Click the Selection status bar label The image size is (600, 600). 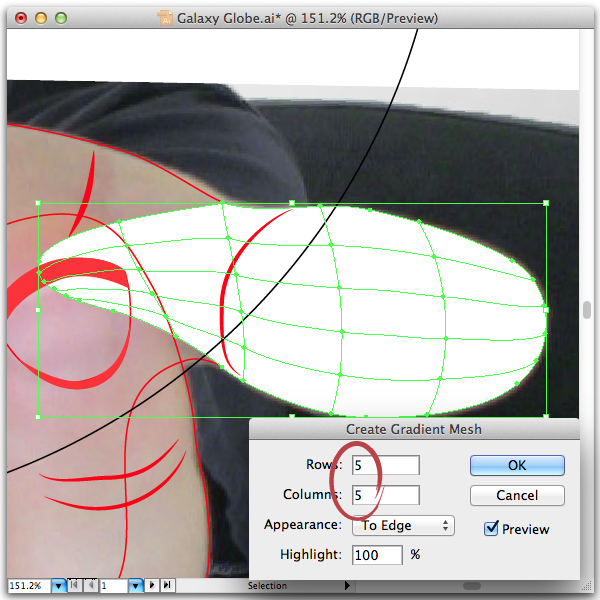[x=267, y=585]
